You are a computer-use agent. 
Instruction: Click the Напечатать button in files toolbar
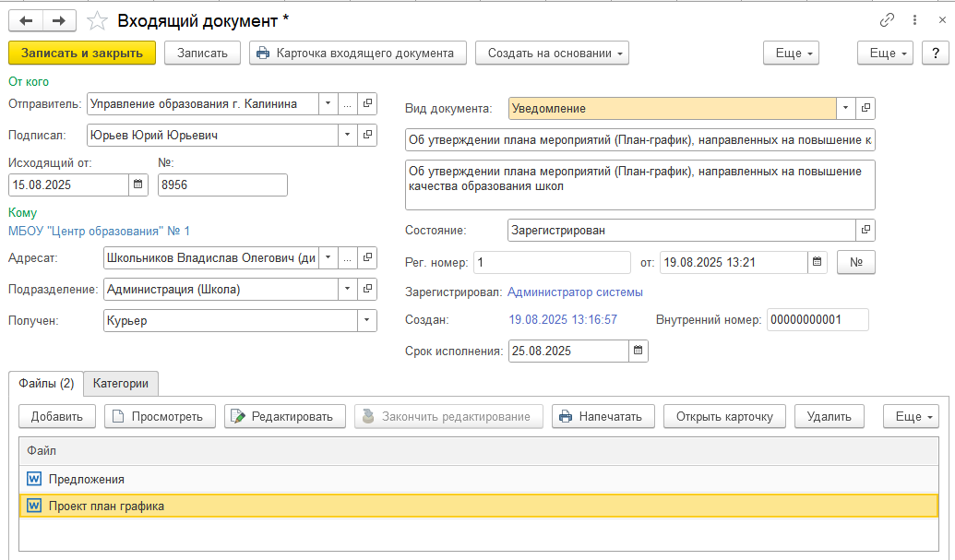click(603, 416)
